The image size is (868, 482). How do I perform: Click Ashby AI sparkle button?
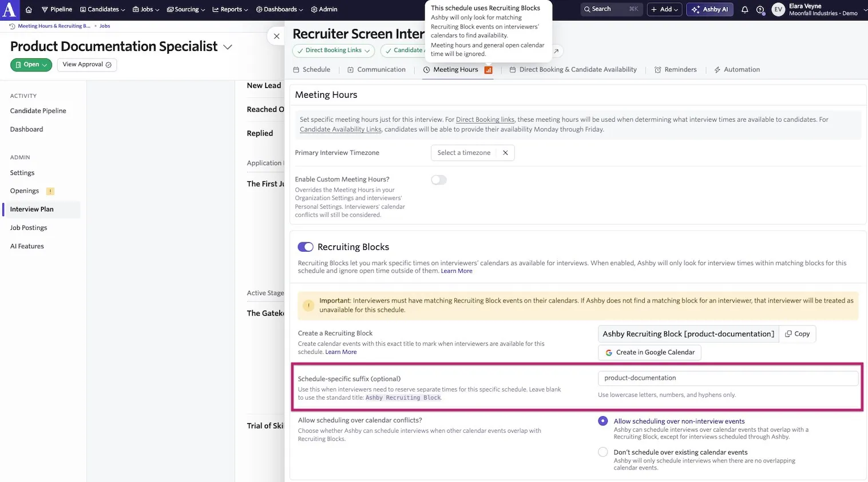click(710, 9)
